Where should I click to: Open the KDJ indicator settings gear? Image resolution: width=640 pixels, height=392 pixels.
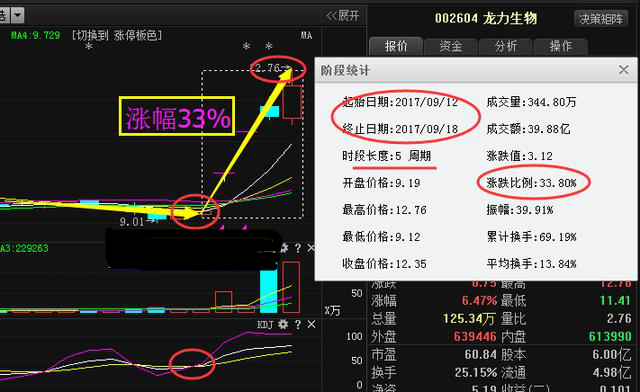282,324
